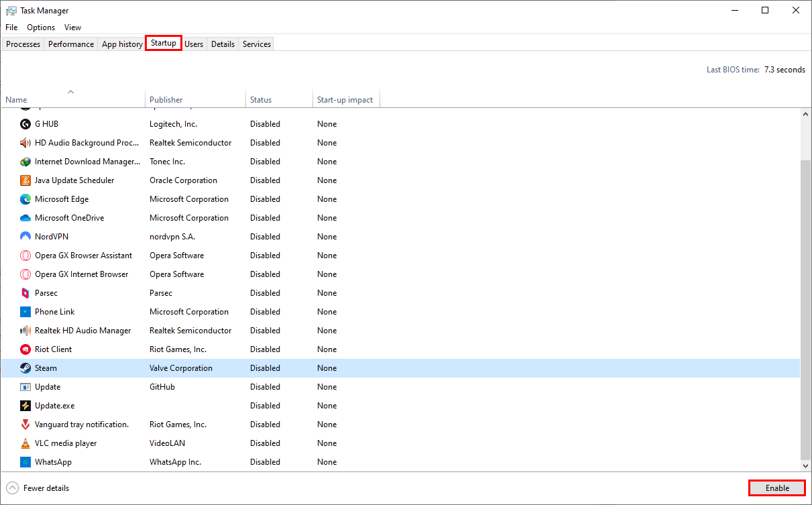Click Disabled status in Riot Client row
The image size is (812, 505).
tap(265, 349)
